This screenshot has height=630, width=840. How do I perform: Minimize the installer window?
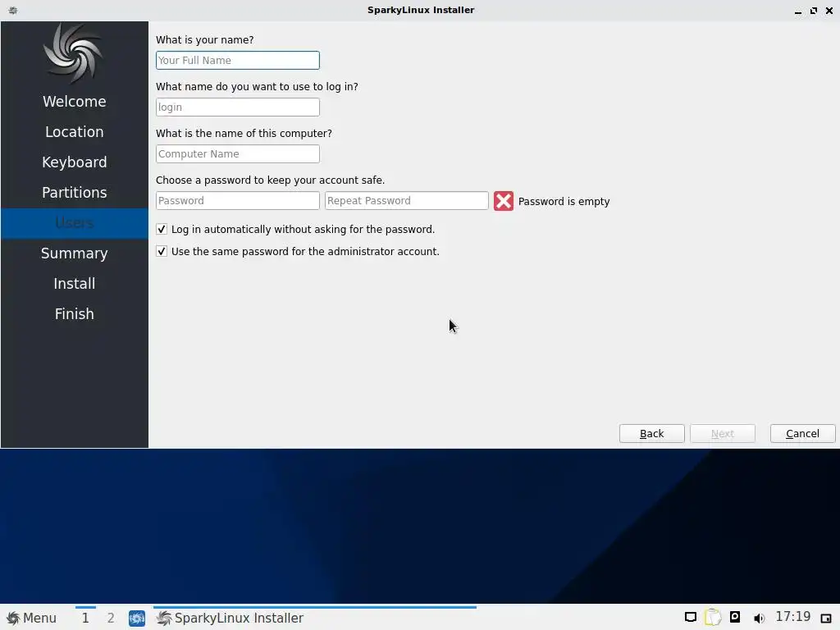click(797, 11)
